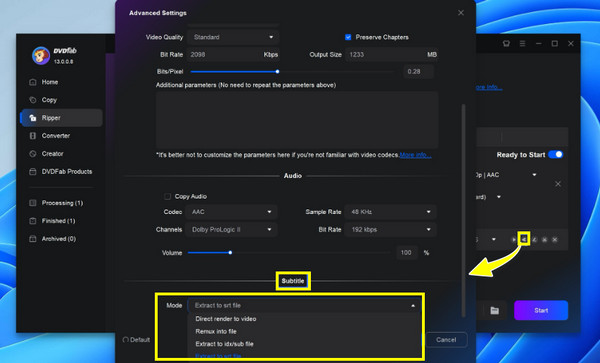Image resolution: width=600 pixels, height=363 pixels.
Task: Click the last icon in the task row toolbar
Action: [554, 240]
